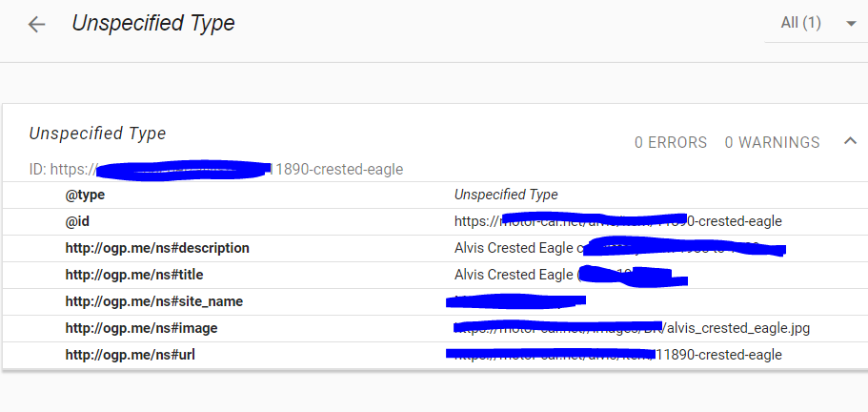Click the 0 ERRORS label

(671, 142)
